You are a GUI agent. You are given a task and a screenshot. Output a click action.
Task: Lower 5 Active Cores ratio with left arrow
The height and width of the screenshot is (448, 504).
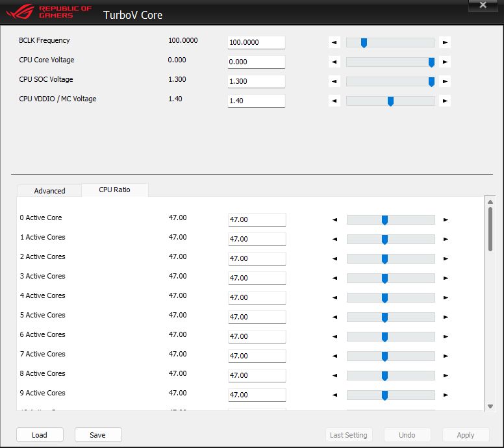[x=335, y=317]
